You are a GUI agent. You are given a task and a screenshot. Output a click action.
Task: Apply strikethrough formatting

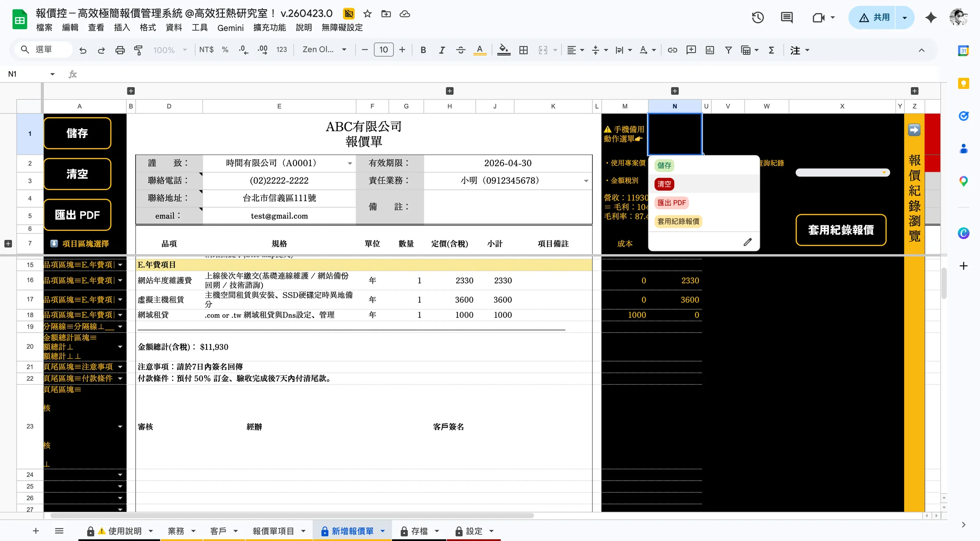(461, 50)
